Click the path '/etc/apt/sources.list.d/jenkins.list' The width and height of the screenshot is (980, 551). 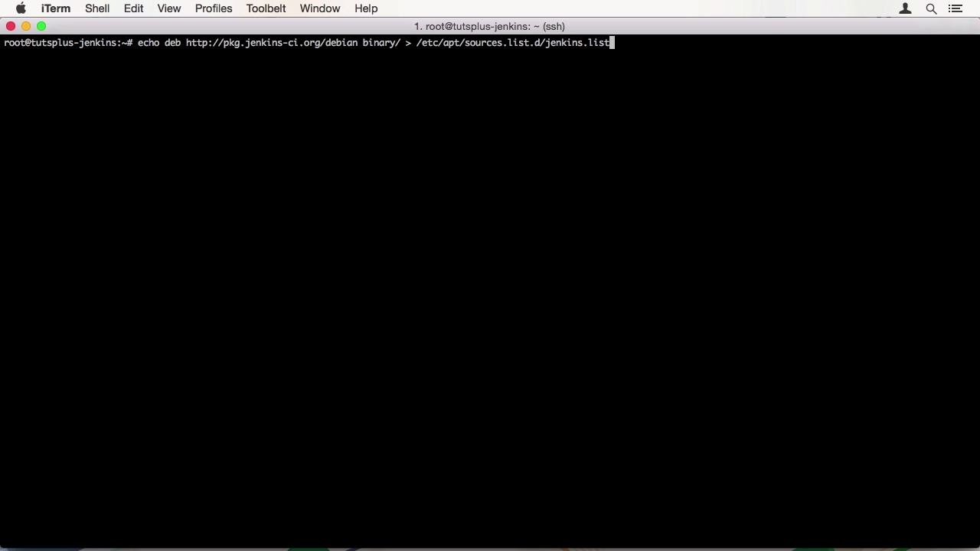point(512,43)
